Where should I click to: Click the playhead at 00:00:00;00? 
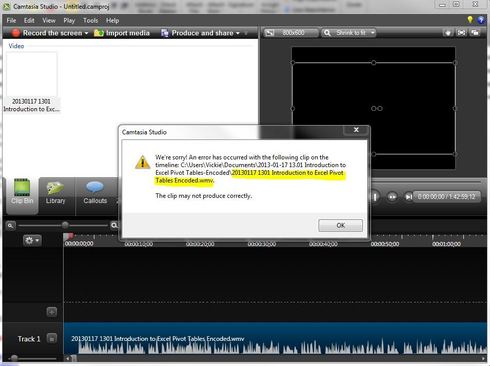pos(69,236)
